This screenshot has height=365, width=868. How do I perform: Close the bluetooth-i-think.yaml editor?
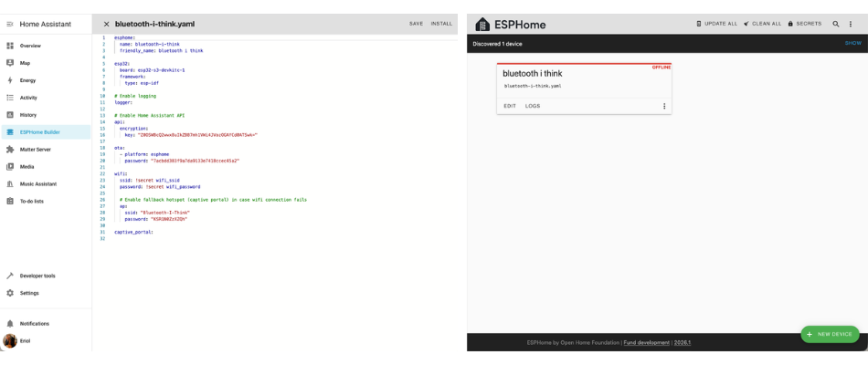[x=106, y=25]
